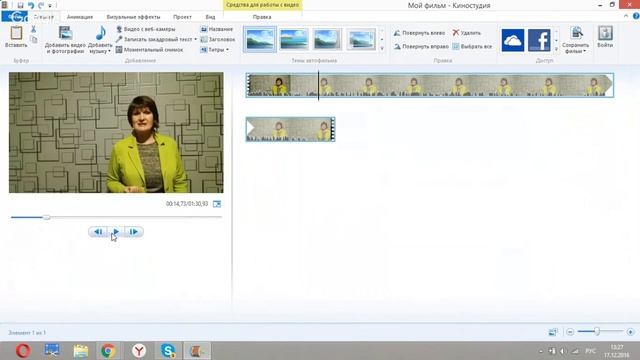Select the third AutoMovie theme thumbnail
Image resolution: width=640 pixels, height=360 pixels.
click(x=327, y=39)
